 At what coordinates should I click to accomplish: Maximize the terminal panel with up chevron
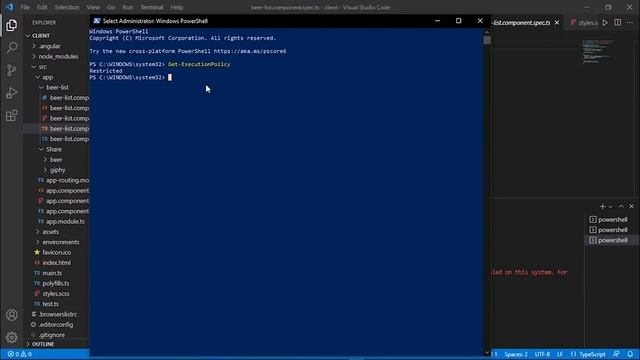point(621,207)
